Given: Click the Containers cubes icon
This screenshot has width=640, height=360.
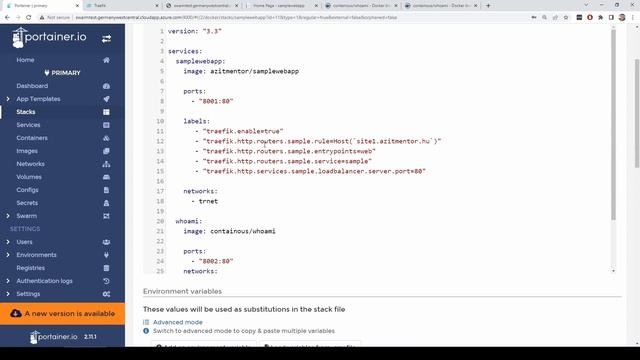Looking at the screenshot, I should 106,138.
